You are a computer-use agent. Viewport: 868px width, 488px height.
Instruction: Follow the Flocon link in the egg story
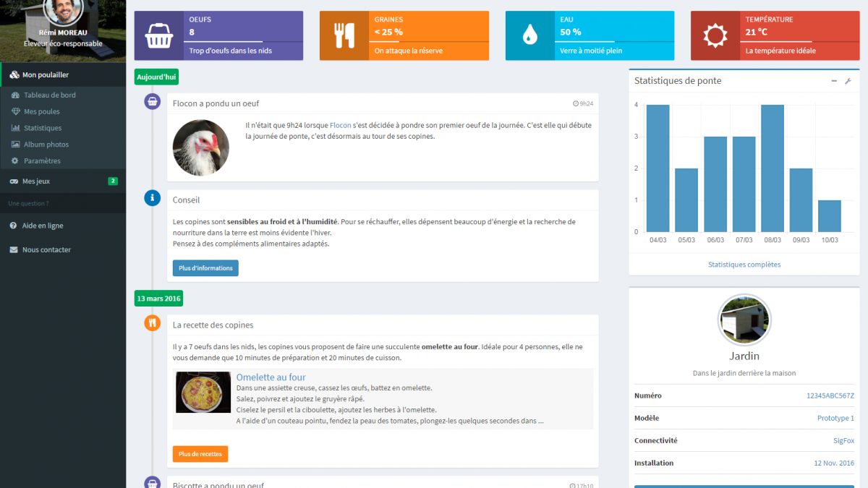(x=341, y=125)
